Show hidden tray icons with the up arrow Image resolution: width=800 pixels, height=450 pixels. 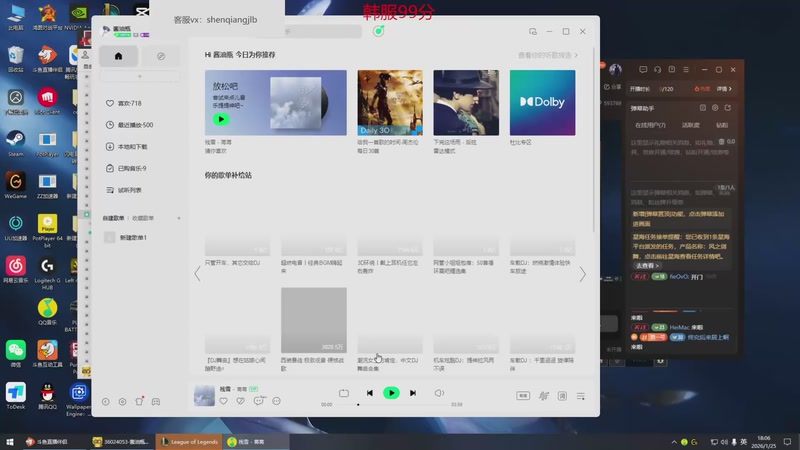pyautogui.click(x=674, y=442)
